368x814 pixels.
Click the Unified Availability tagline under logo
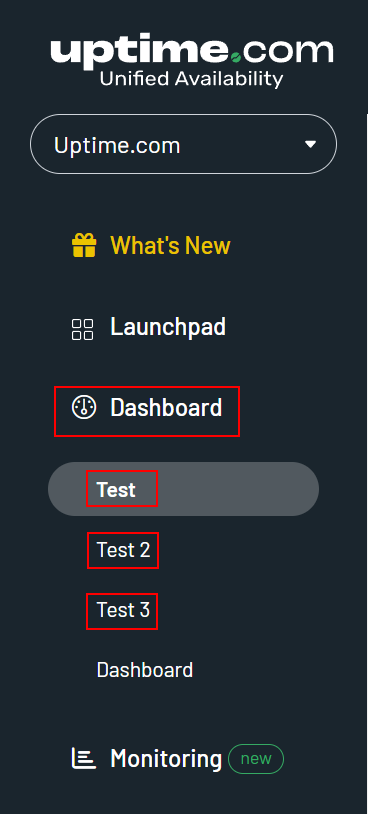pos(192,79)
